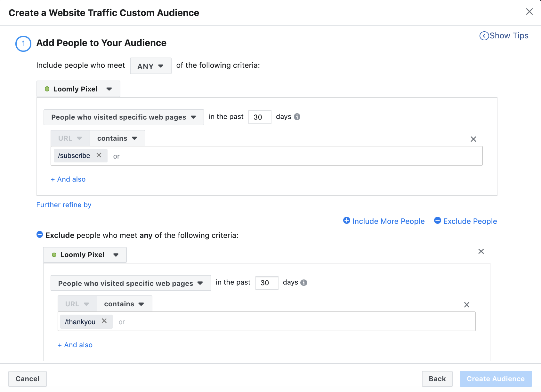Click the Back button

pos(437,379)
